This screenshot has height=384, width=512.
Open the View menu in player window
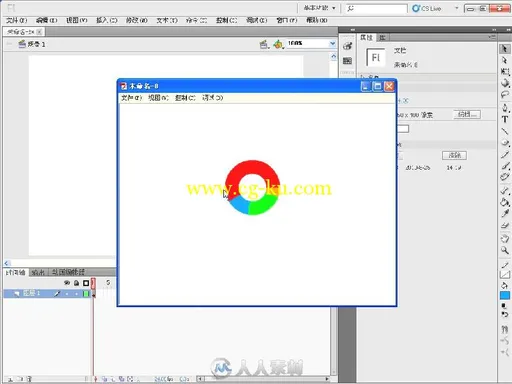pyautogui.click(x=158, y=98)
